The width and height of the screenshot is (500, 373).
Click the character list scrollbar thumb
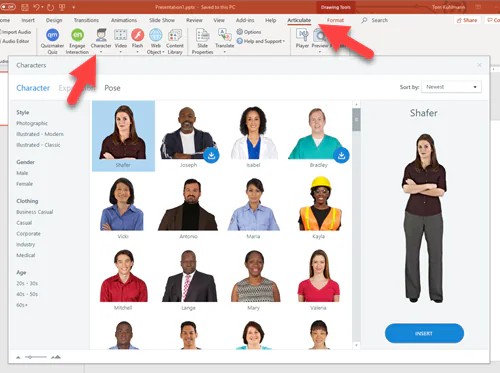pyautogui.click(x=356, y=119)
